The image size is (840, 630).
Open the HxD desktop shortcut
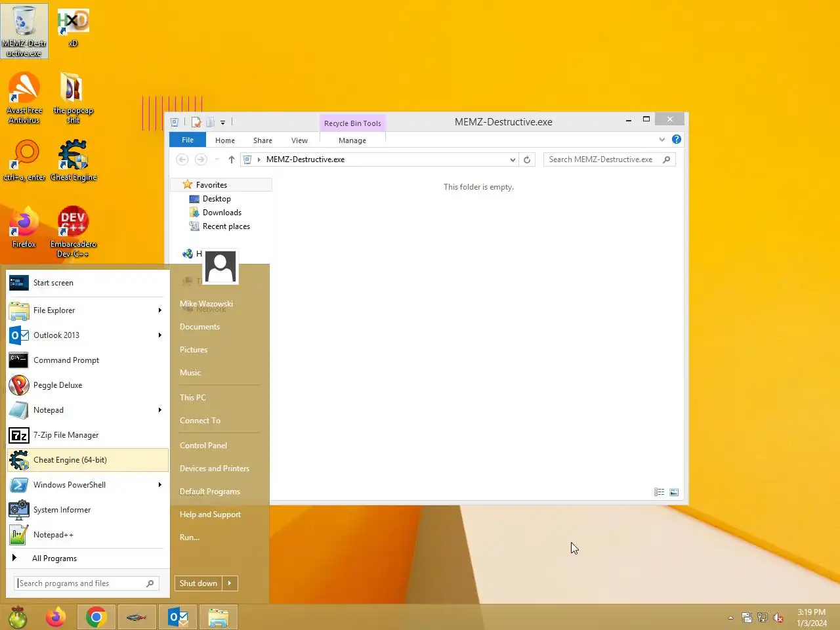pos(73,28)
